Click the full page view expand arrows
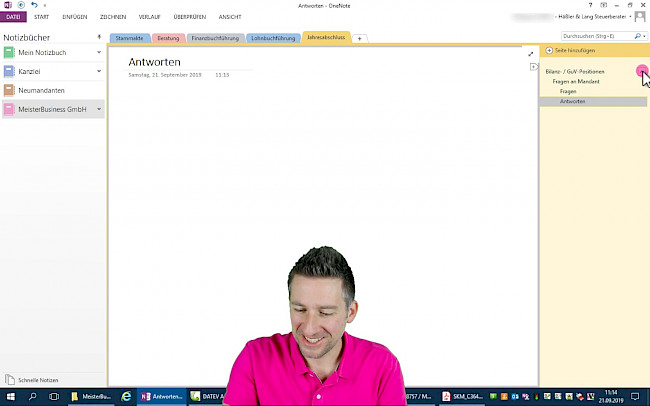650x406 pixels. click(x=531, y=54)
